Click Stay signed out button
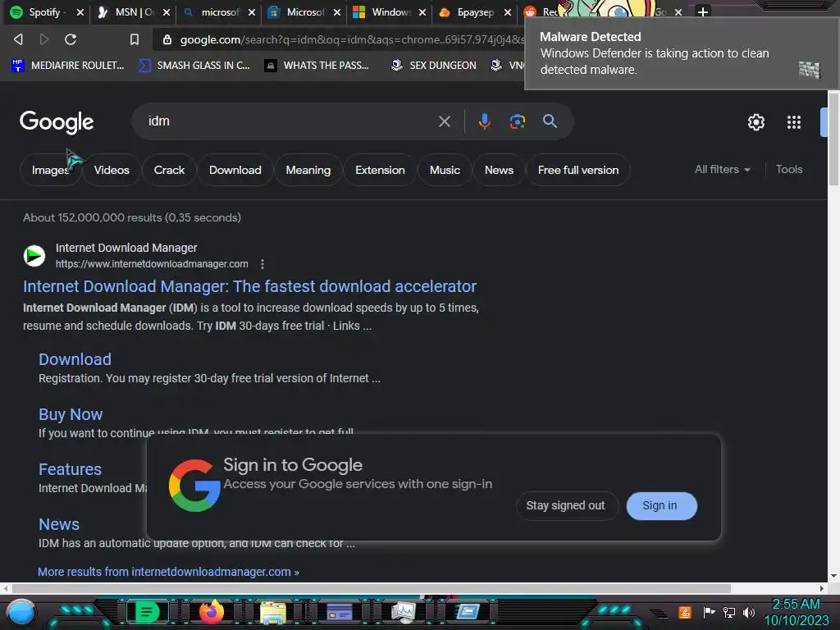Viewport: 840px width, 630px height. pos(568,505)
